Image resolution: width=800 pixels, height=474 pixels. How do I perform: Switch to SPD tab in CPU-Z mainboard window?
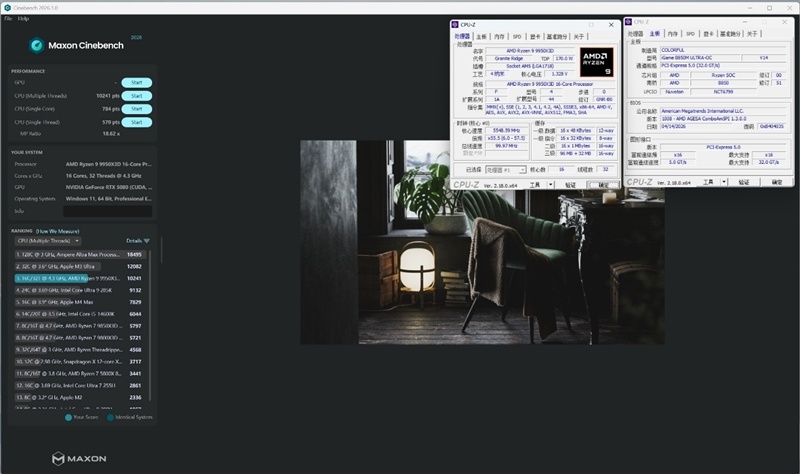690,34
